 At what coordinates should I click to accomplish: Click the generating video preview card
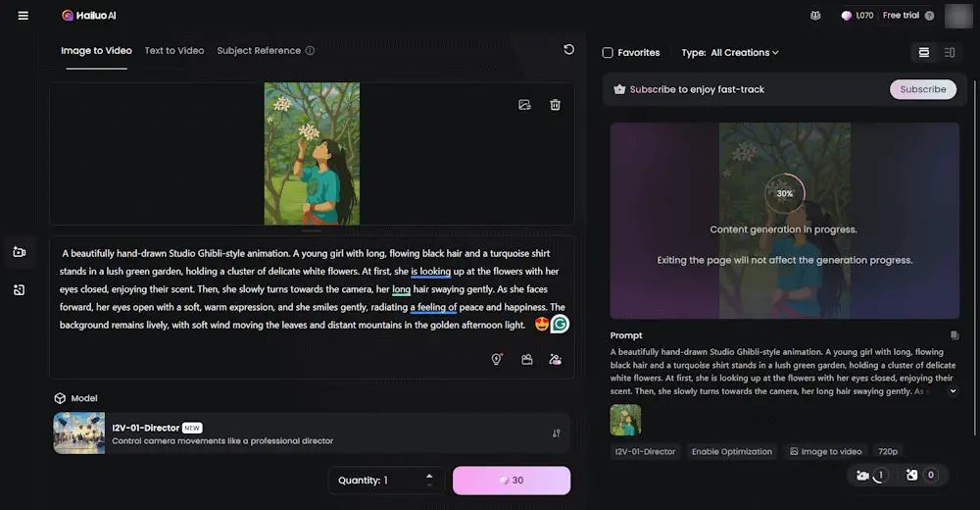coord(784,221)
